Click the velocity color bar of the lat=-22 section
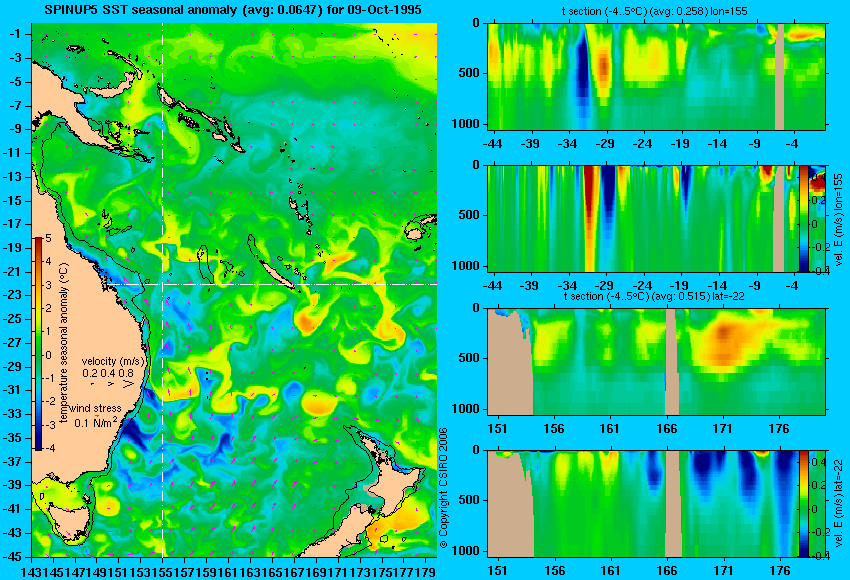Screen dimensions: 850x580 pyautogui.click(x=803, y=504)
